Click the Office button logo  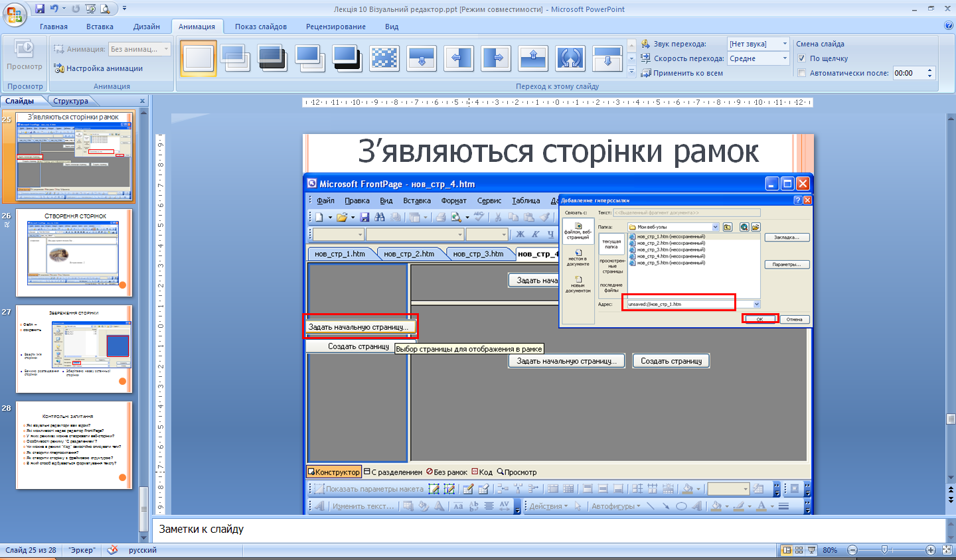pos(15,13)
